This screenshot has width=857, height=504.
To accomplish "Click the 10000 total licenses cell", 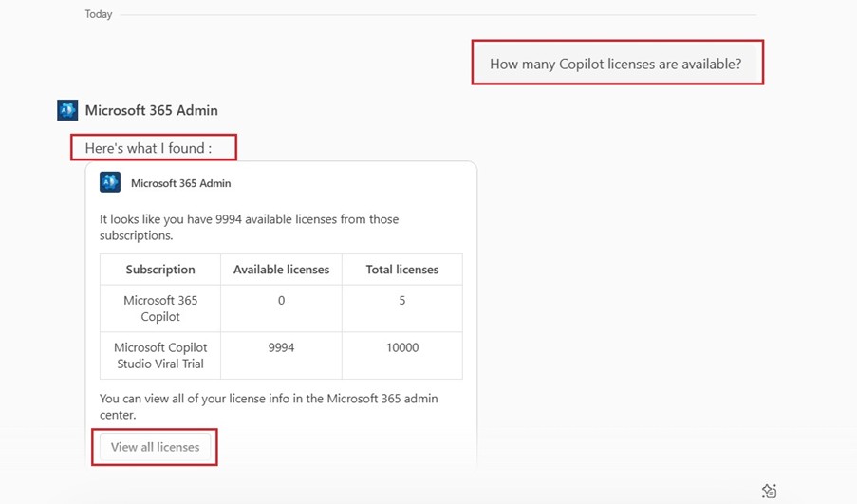I will click(x=402, y=355).
